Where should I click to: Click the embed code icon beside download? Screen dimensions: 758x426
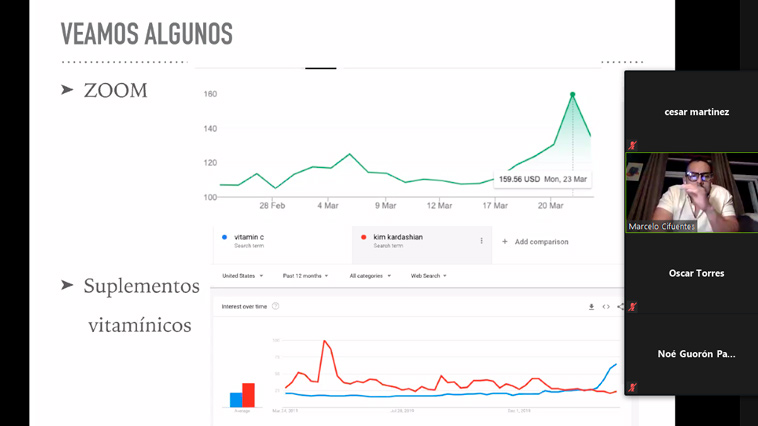click(606, 307)
